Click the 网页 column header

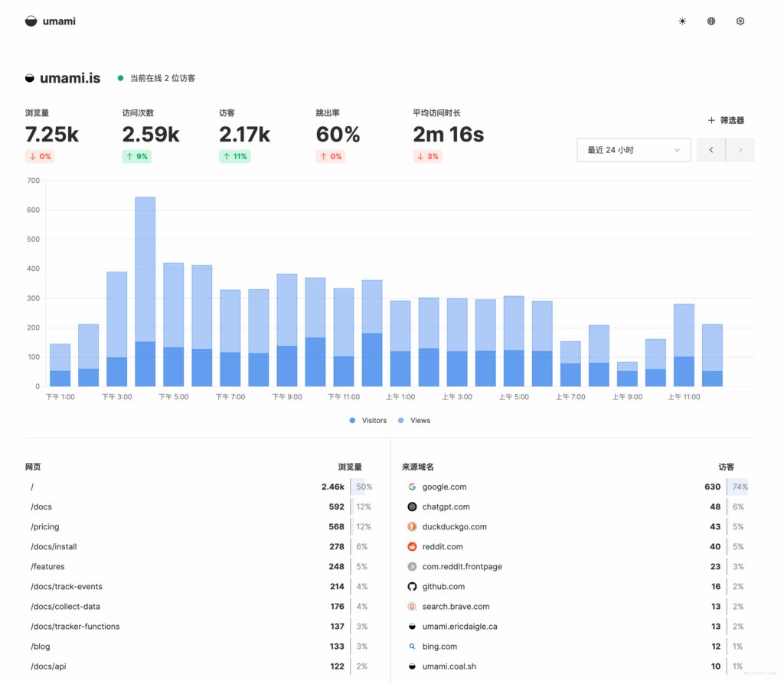click(x=33, y=467)
